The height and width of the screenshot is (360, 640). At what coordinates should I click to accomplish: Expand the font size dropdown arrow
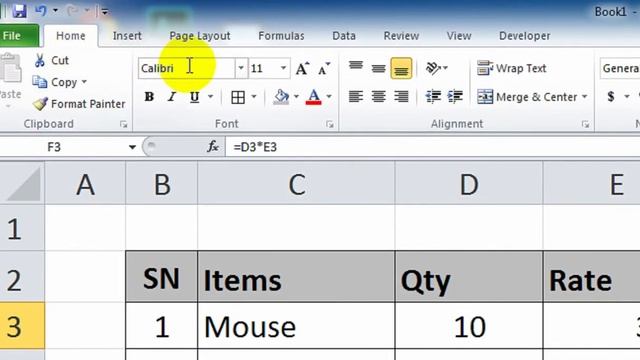coord(283,68)
